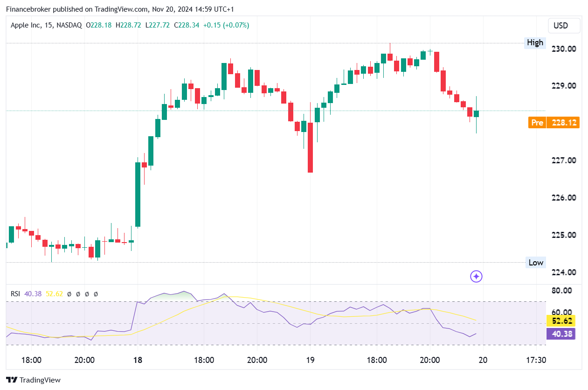
Task: Click the High marker label on price scale
Action: click(x=535, y=42)
